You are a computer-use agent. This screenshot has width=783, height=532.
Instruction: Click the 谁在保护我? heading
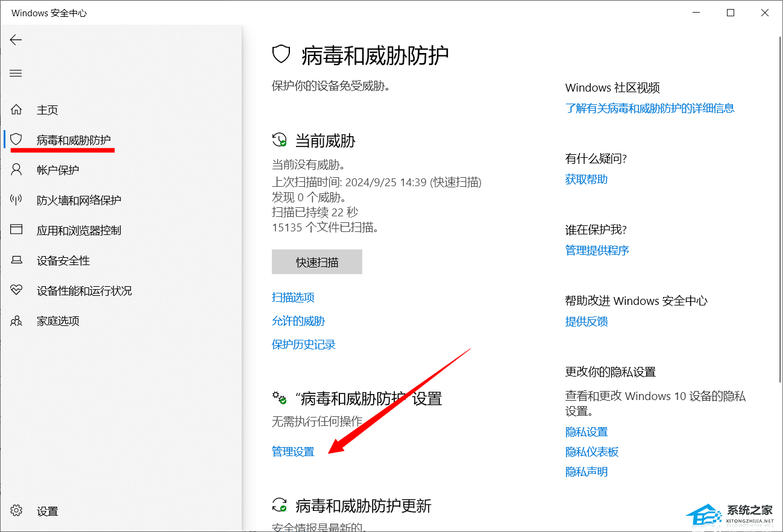pos(596,230)
